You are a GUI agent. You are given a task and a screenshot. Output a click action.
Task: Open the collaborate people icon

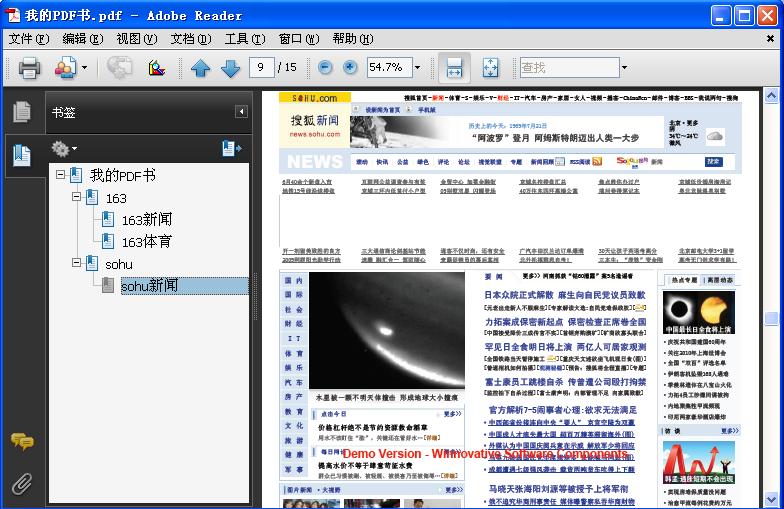66,68
